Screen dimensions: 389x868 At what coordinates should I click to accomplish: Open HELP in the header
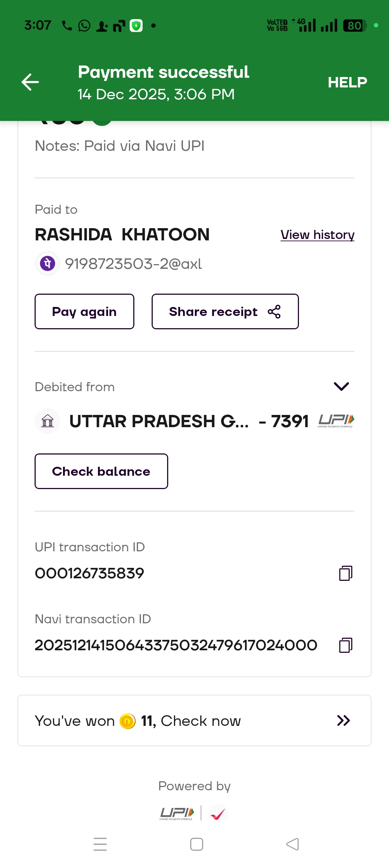(347, 82)
